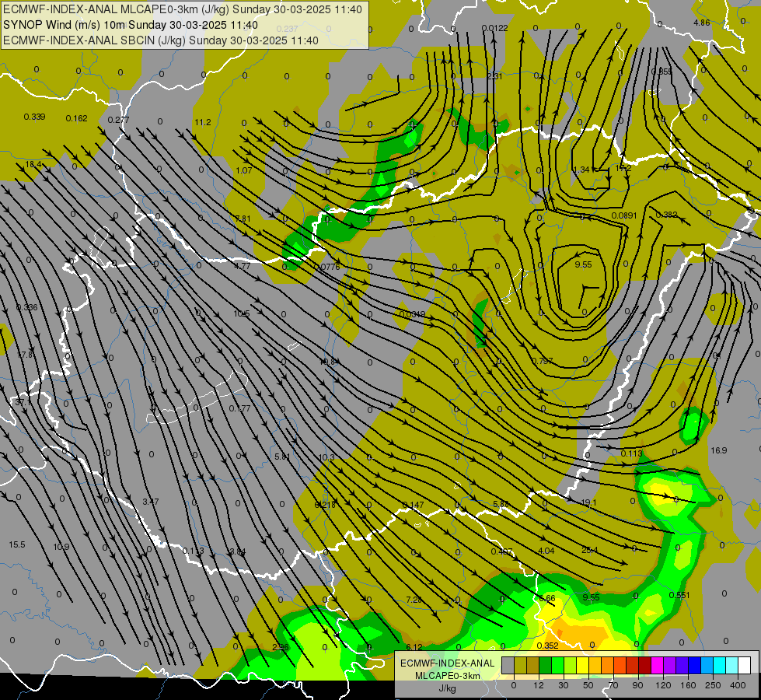The width and height of the screenshot is (761, 700).
Task: Click the map value 10.9
Action: [x=61, y=547]
